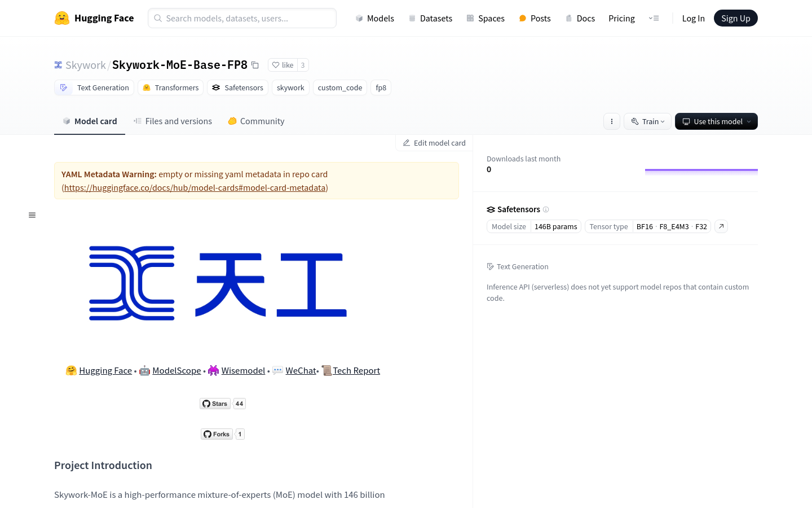
Task: Click the F8_E4M3 tensor type
Action: click(x=674, y=226)
